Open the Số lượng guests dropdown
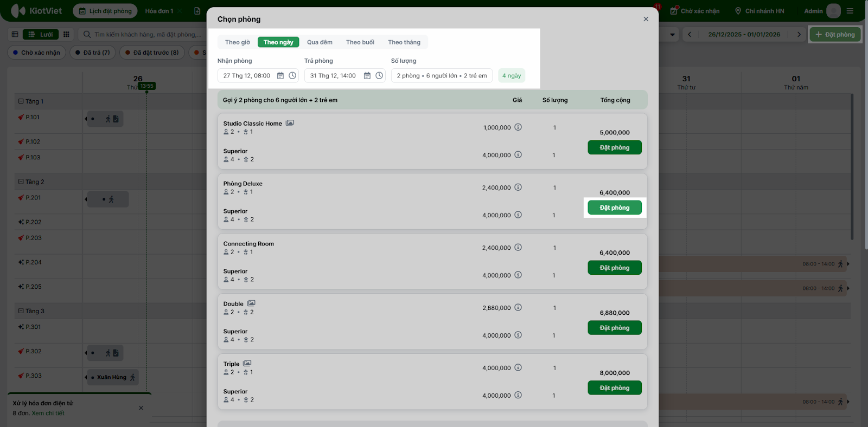The height and width of the screenshot is (427, 868). click(x=442, y=76)
